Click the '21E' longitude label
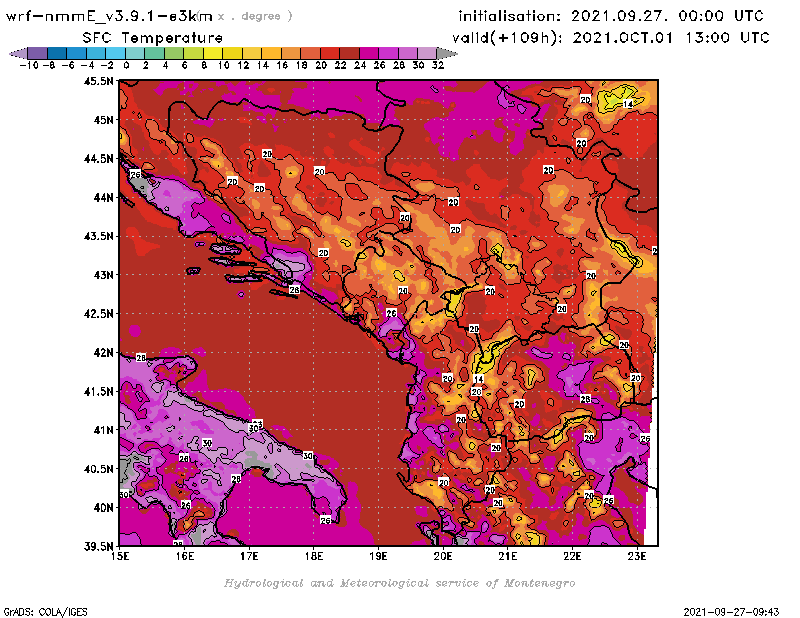The image size is (800, 618). (508, 556)
